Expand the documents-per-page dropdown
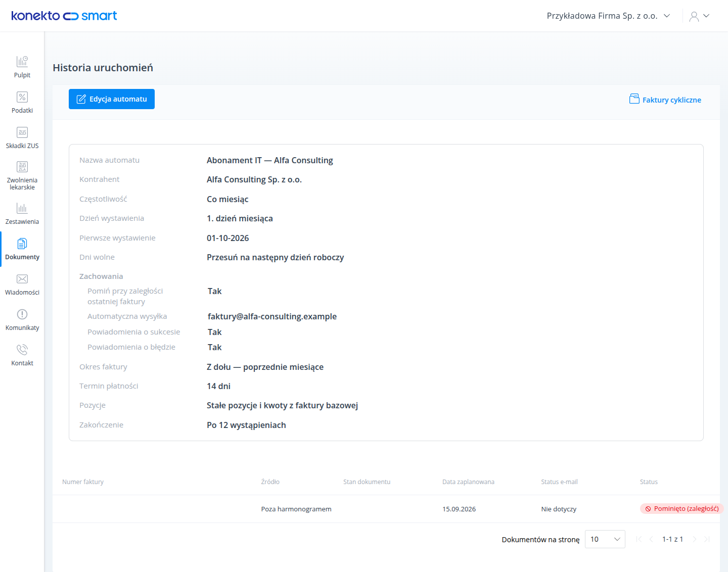This screenshot has width=728, height=572. coord(605,539)
